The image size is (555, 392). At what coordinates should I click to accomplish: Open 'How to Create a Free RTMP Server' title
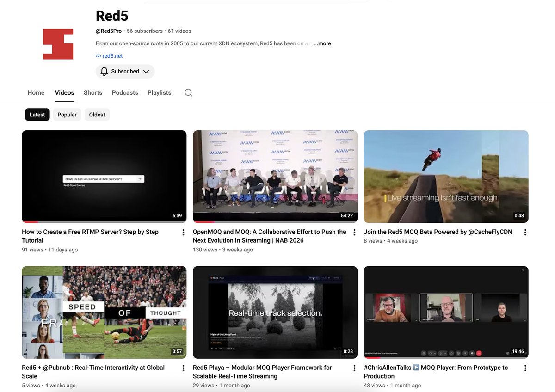pyautogui.click(x=90, y=236)
